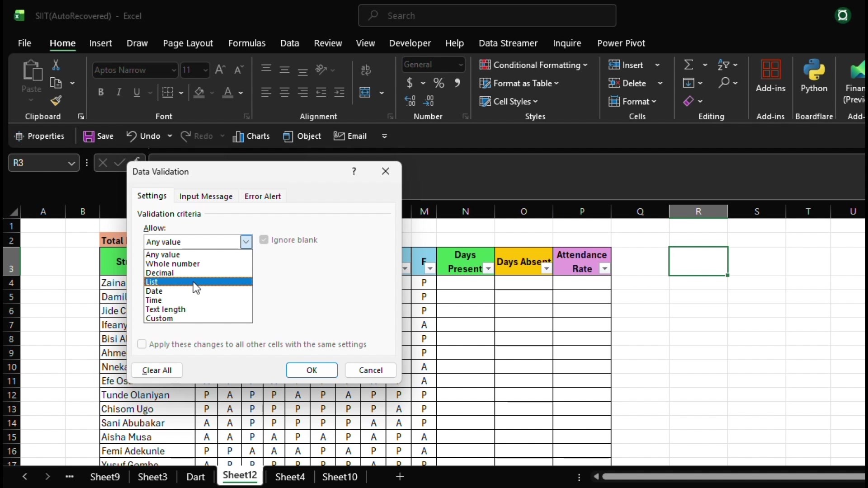Screen dimensions: 868x488
Task: Toggle Italic formatting
Action: pos(119,92)
